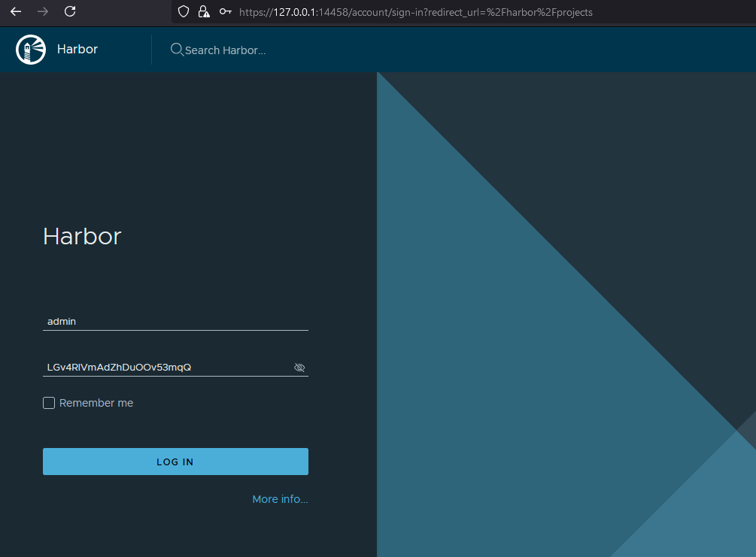This screenshot has height=557, width=756.
Task: Open Harbor home via the header title
Action: pos(77,49)
